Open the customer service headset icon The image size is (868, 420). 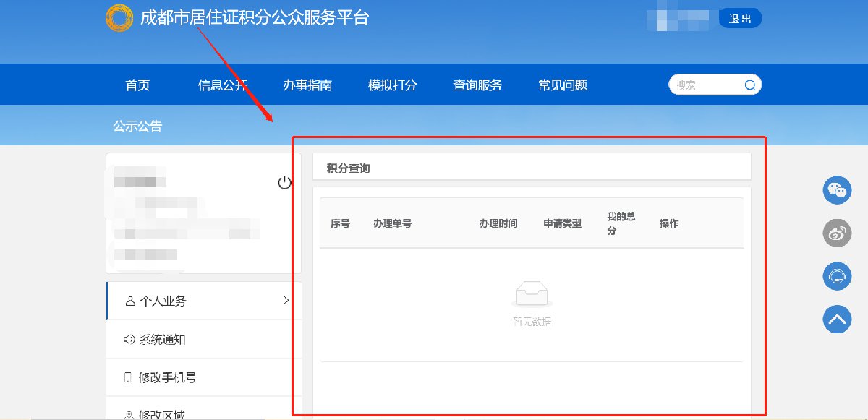(837, 276)
